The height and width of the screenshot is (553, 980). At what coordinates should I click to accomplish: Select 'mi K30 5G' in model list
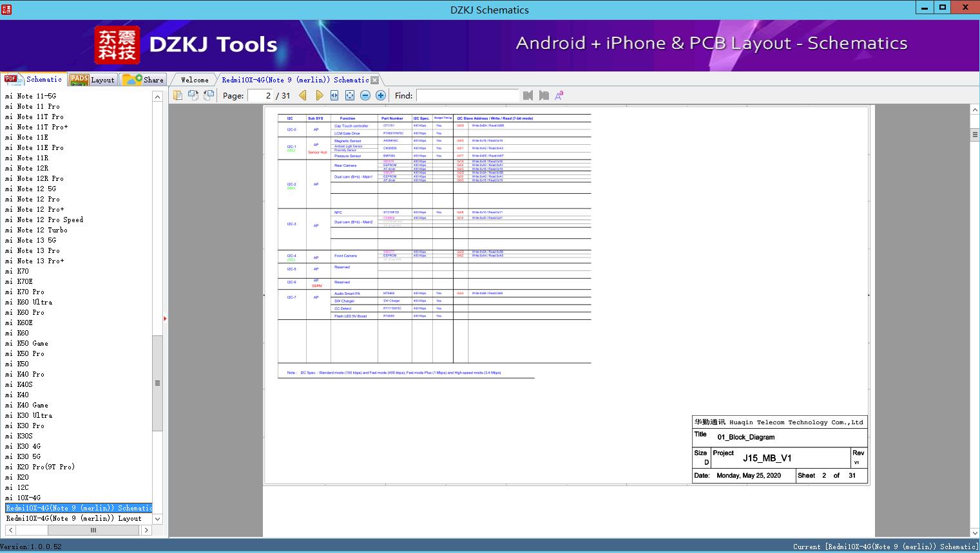pyautogui.click(x=23, y=456)
